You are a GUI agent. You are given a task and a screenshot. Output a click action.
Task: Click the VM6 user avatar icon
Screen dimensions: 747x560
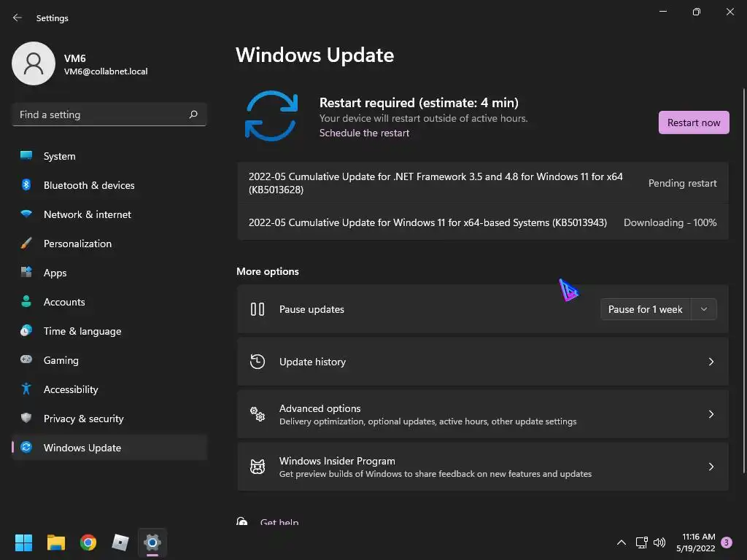[34, 63]
